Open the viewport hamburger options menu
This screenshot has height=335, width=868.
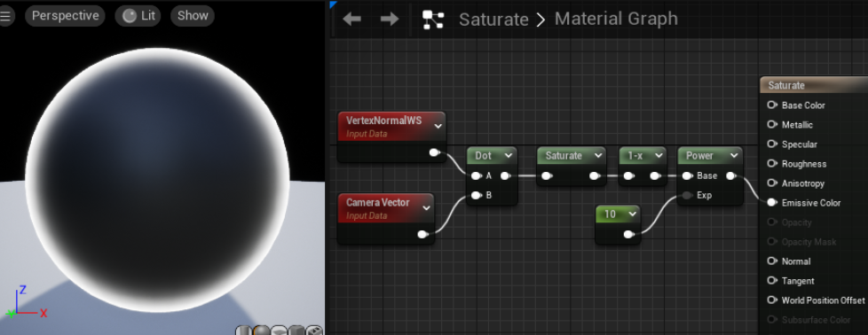tap(5, 15)
